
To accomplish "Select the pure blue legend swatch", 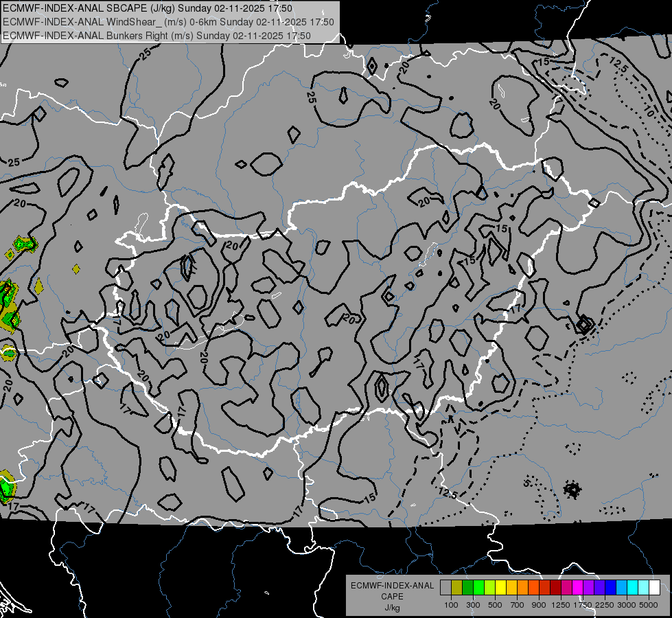I will 611,588.
